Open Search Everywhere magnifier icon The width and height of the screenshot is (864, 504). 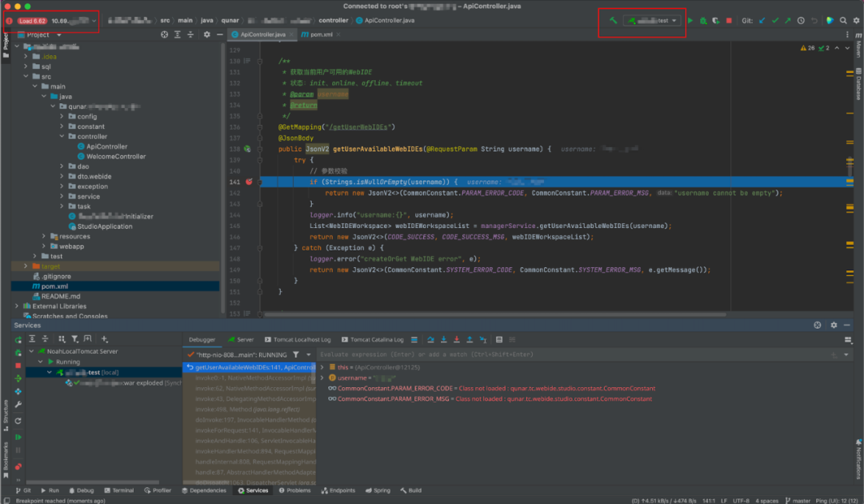pyautogui.click(x=843, y=20)
